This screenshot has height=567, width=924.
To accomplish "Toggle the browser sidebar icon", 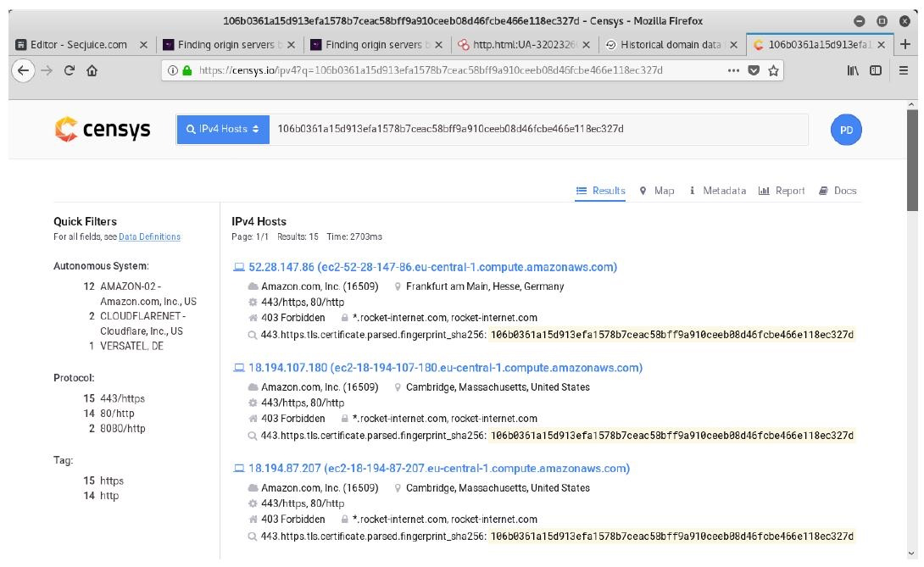I will [x=876, y=70].
